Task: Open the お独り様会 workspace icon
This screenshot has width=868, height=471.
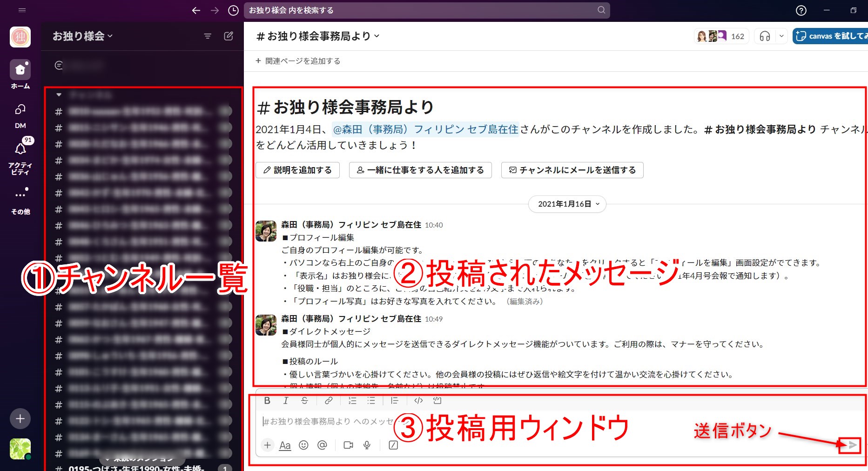Action: coord(20,37)
